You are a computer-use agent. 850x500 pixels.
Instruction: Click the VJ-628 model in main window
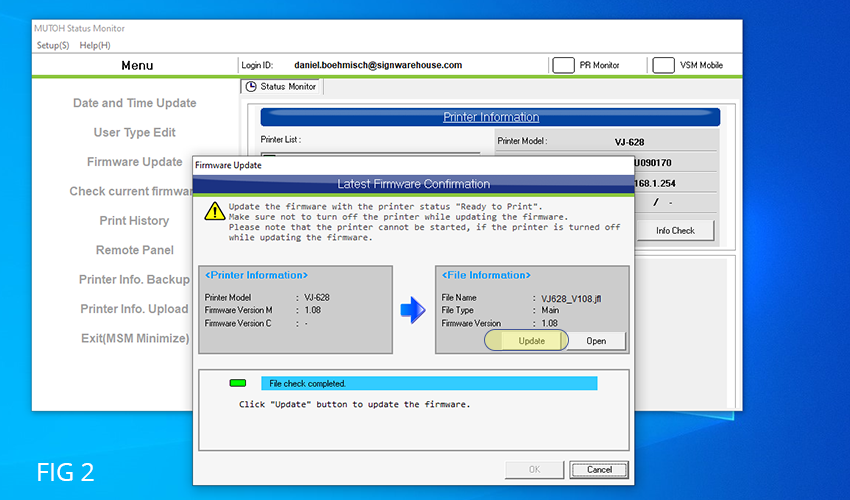click(629, 142)
